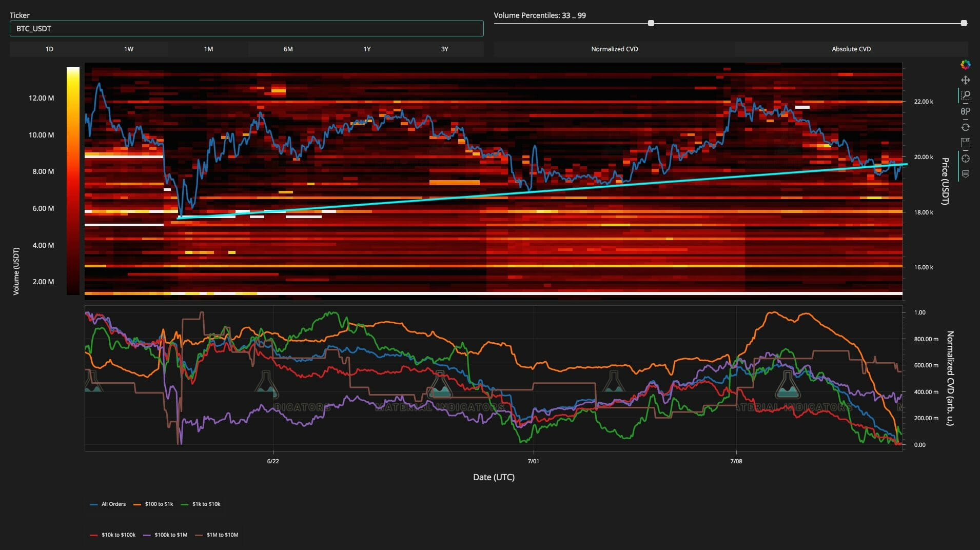Click the 6.00 M volume label
The image size is (980, 550).
43,208
